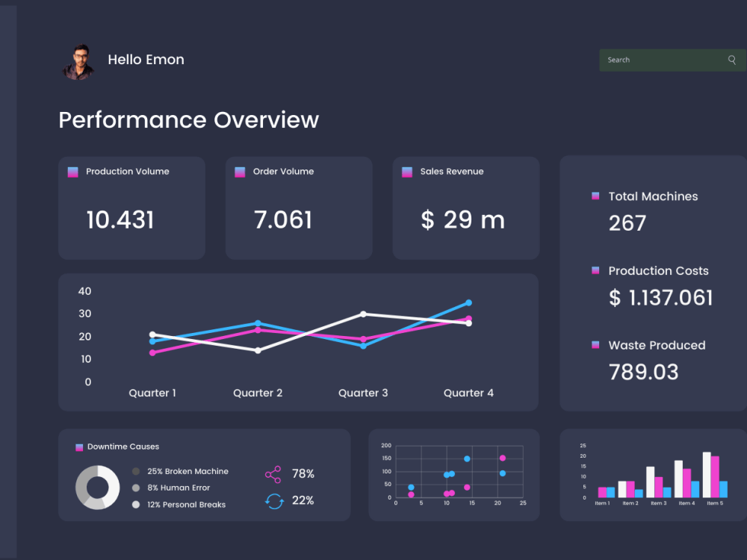This screenshot has width=747, height=560.
Task: Click the Production Costs label
Action: [x=658, y=270]
